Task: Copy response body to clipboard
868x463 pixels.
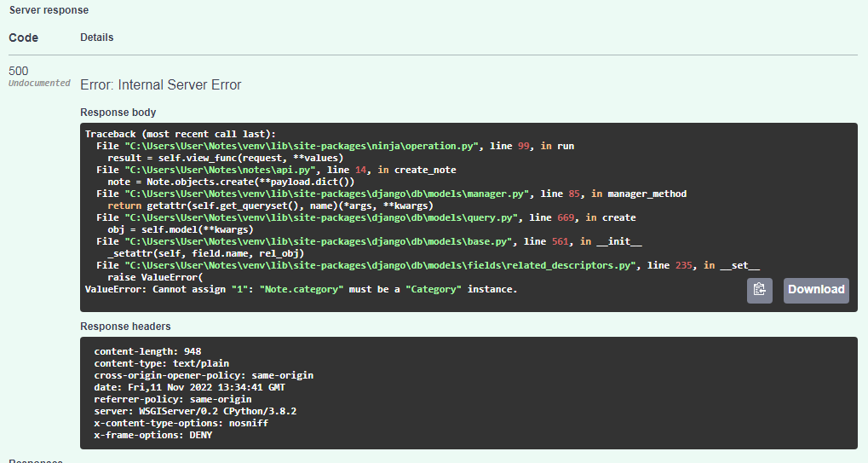Action: pos(760,290)
